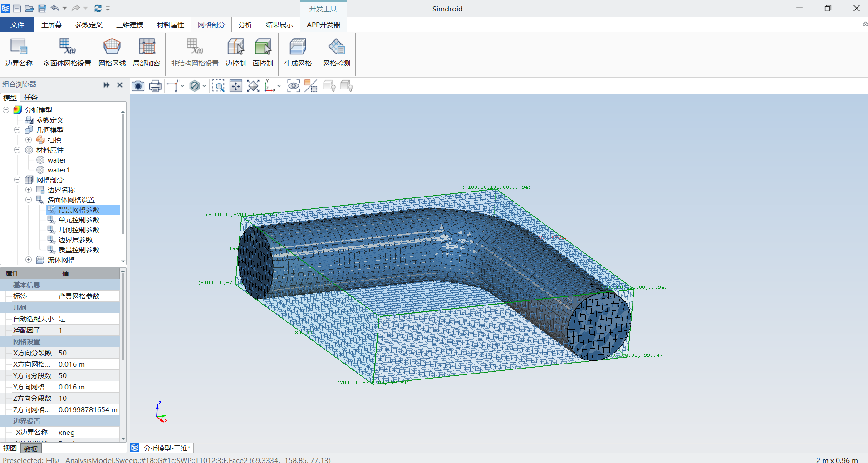Take a screenshot with the camera icon

138,86
